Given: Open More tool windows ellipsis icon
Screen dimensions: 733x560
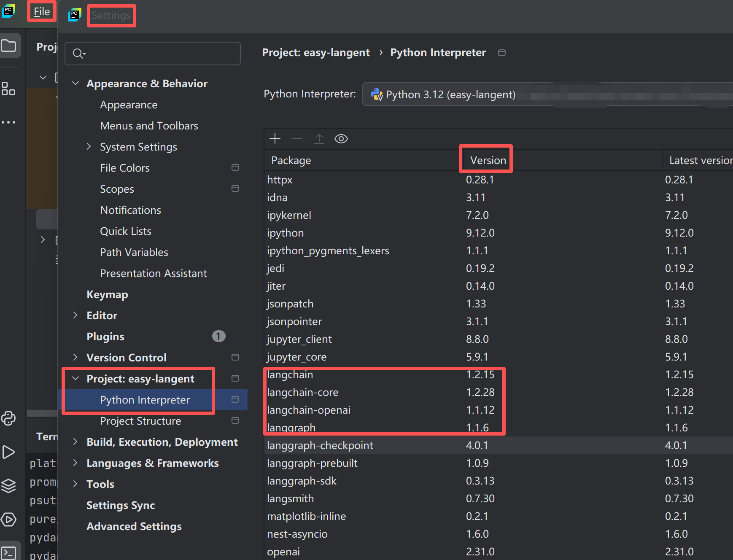Looking at the screenshot, I should point(8,122).
